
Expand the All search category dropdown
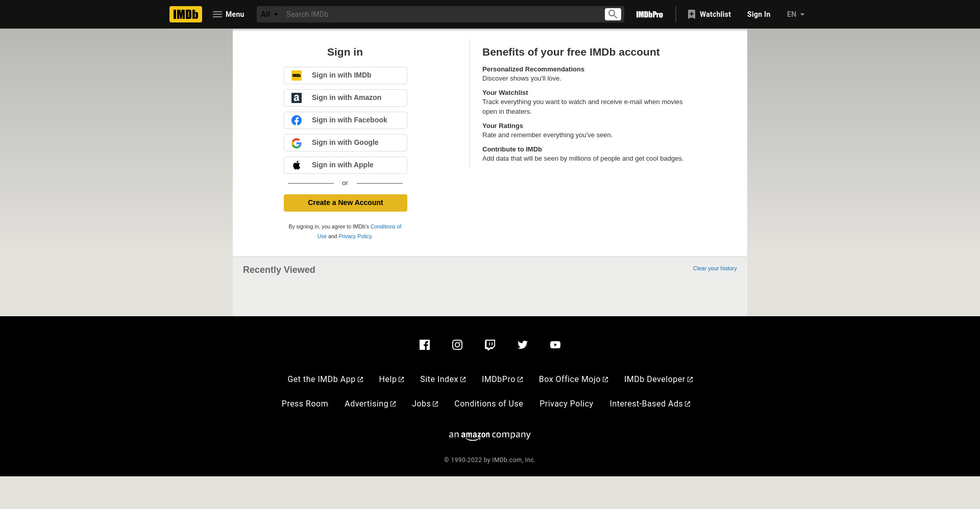269,14
